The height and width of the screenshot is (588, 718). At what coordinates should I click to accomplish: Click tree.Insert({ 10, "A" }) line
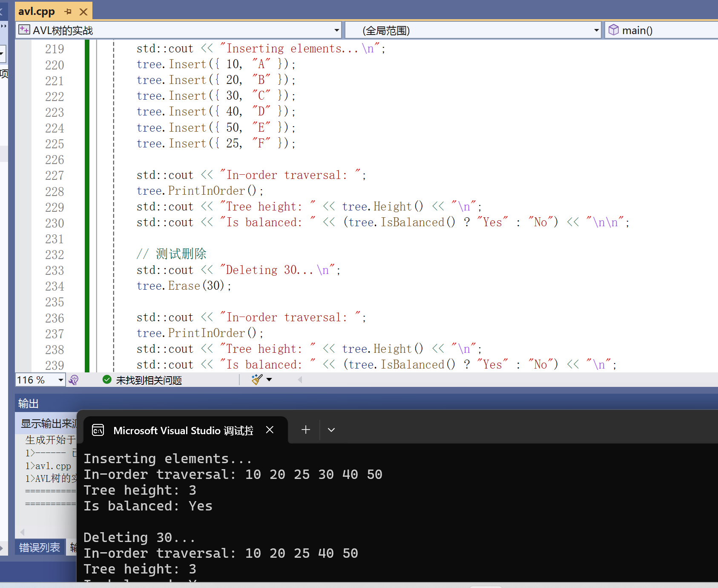pyautogui.click(x=216, y=64)
